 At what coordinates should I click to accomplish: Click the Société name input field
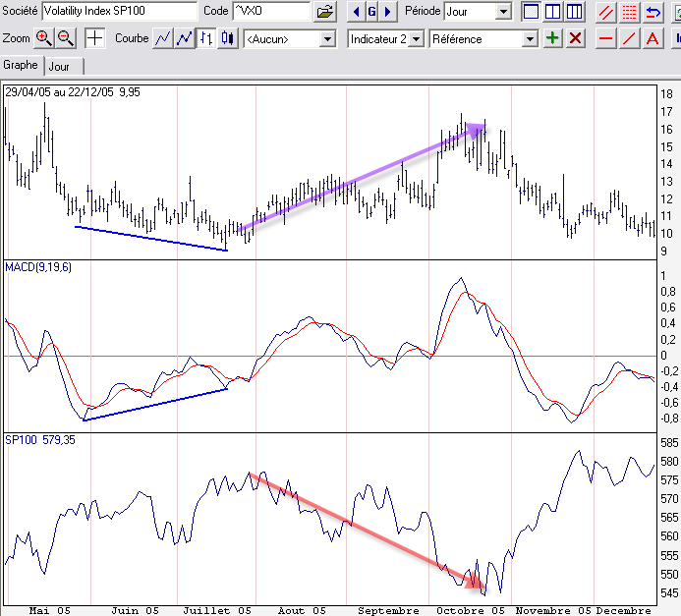pyautogui.click(x=120, y=12)
